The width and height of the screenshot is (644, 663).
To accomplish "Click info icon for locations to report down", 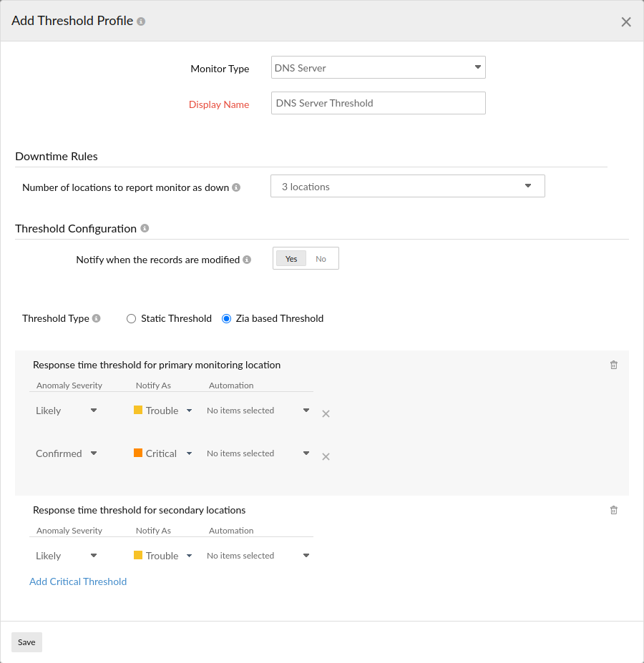I will [236, 187].
